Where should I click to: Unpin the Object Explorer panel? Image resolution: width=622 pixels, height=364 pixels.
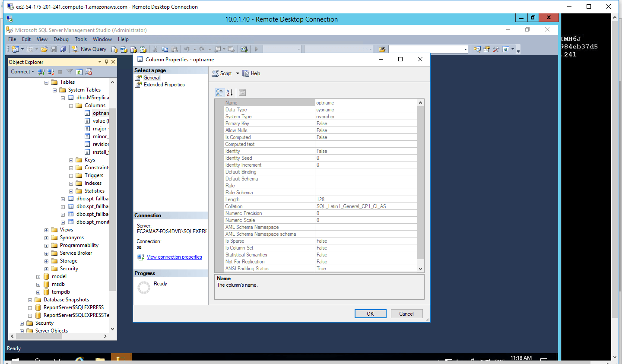pyautogui.click(x=106, y=62)
